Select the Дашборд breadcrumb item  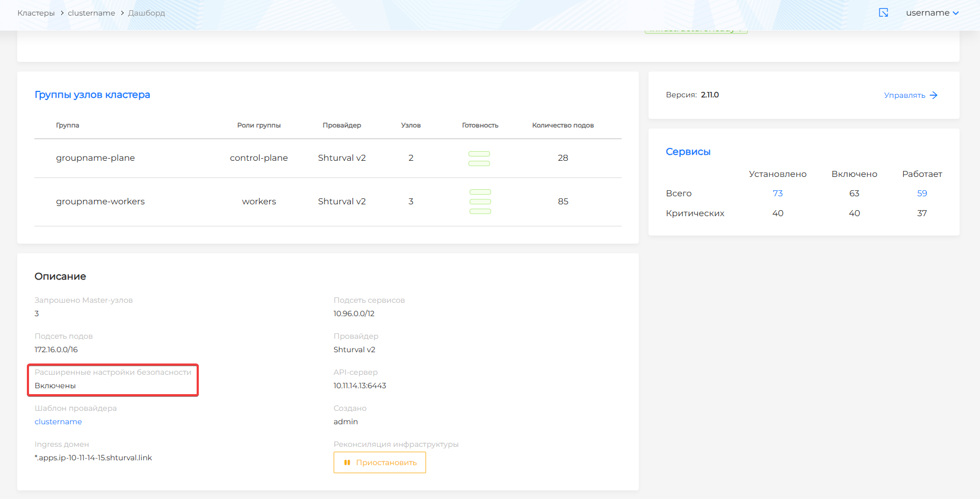pos(147,12)
